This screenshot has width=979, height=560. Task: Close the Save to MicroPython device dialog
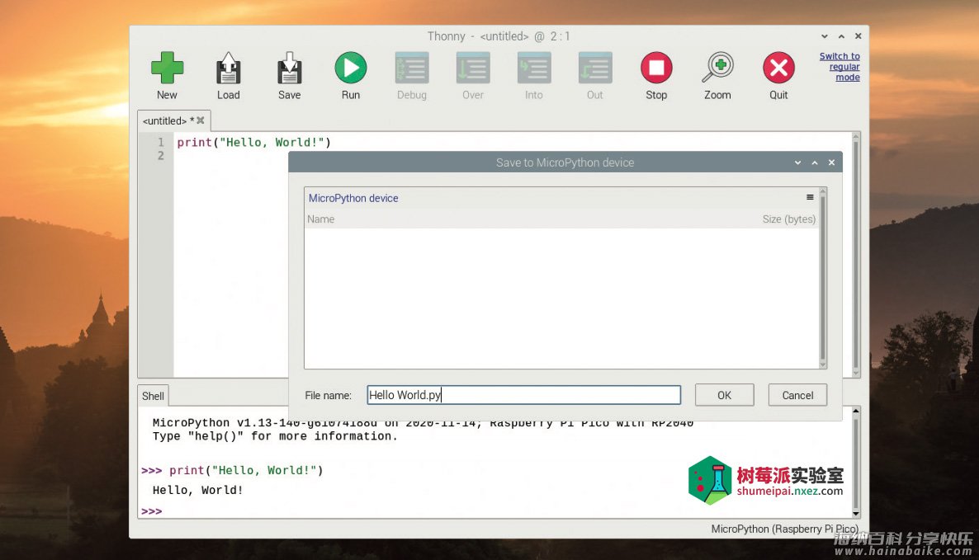coord(831,162)
